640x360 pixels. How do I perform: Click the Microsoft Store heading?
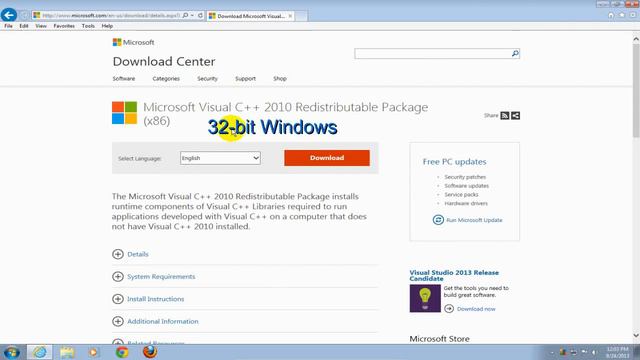click(x=439, y=338)
